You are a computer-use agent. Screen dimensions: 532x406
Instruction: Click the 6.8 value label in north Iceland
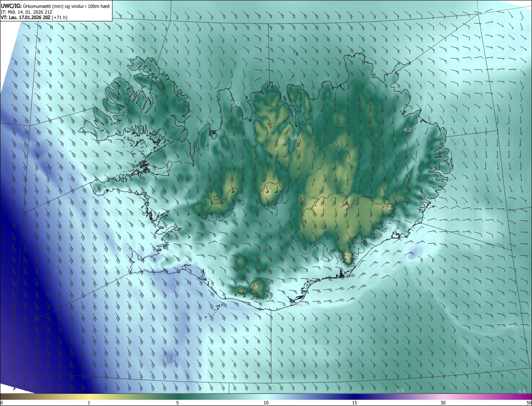point(294,137)
